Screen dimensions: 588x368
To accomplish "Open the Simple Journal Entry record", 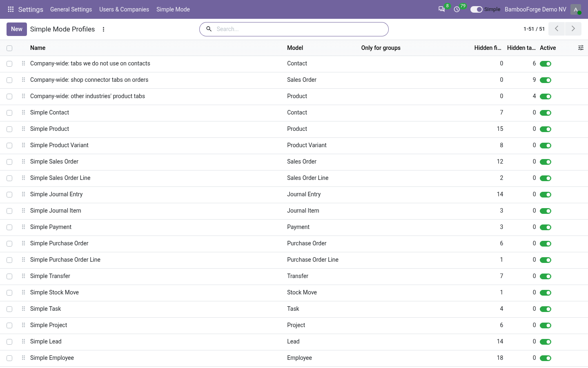I will pyautogui.click(x=56, y=194).
